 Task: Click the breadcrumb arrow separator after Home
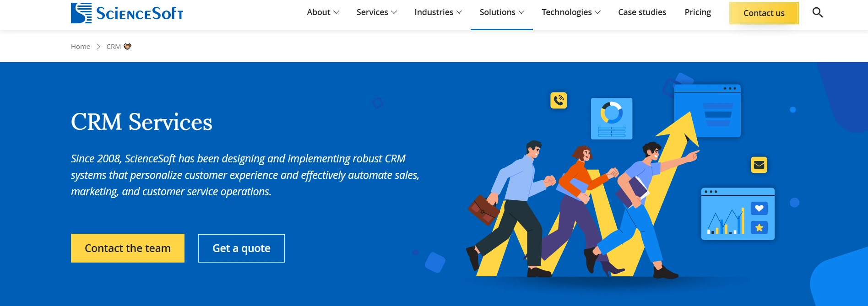(x=98, y=47)
